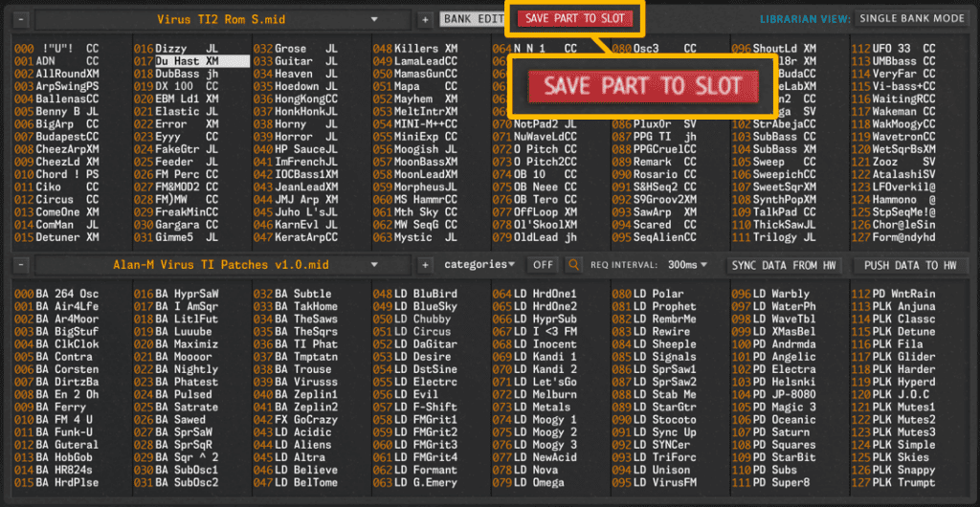Select the highlighted patch Du Hast XM
This screenshot has height=507, width=980.
pos(191,61)
